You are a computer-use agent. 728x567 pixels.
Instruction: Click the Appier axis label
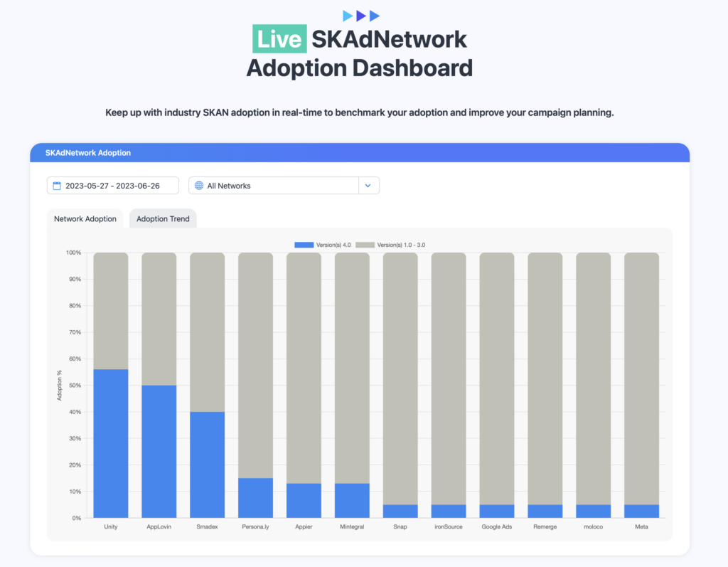click(304, 526)
